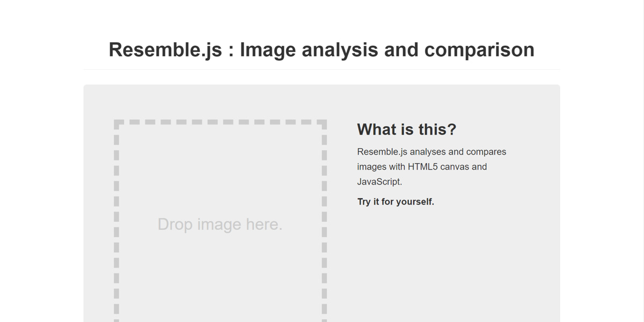The height and width of the screenshot is (322, 644).
Task: Click the 'Resemble.js : Image analysis and comparison' title
Action: (321, 49)
